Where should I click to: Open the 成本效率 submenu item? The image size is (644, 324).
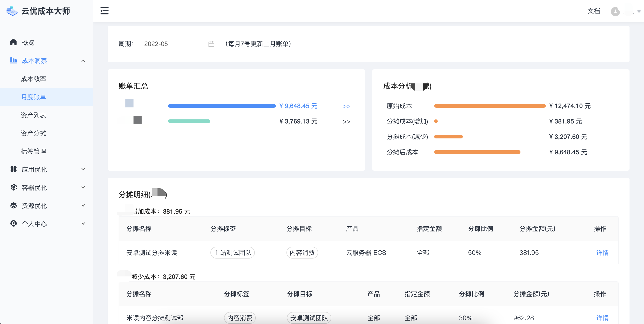[x=46, y=79]
